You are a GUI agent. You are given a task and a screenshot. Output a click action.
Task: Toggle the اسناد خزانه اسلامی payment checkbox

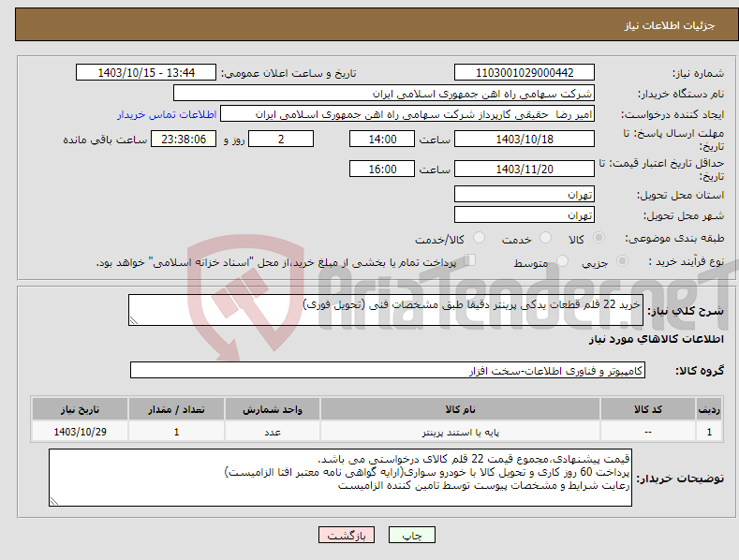tap(470, 260)
